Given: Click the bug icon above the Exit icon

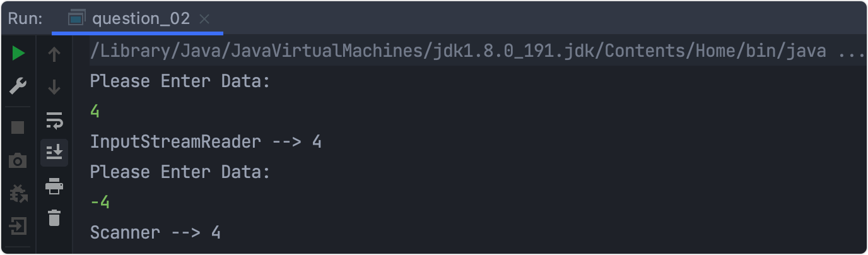Looking at the screenshot, I should tap(18, 193).
